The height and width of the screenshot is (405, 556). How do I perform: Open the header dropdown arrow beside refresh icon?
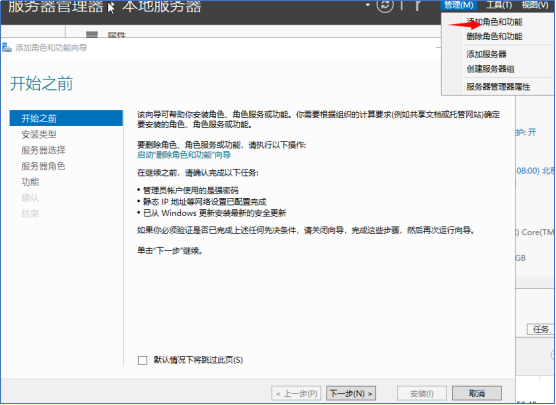pyautogui.click(x=368, y=5)
